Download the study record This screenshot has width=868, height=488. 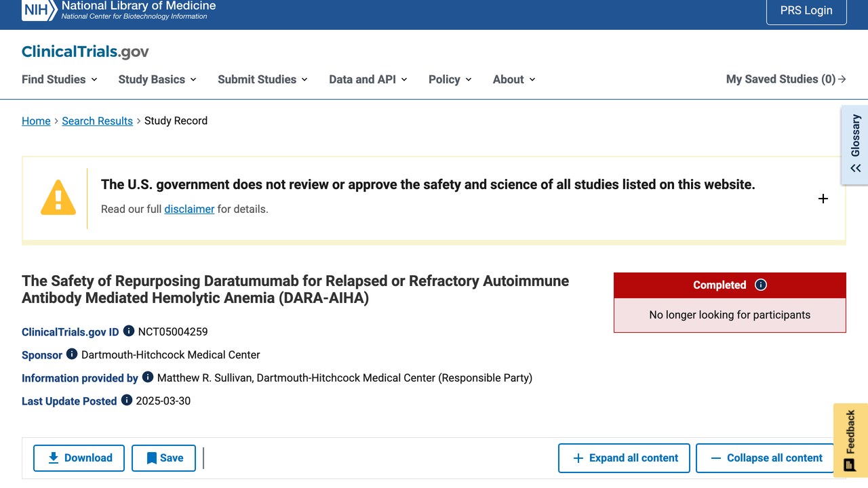coord(79,458)
